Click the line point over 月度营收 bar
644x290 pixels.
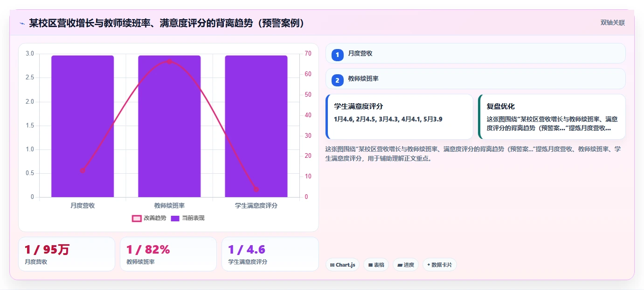tap(83, 170)
